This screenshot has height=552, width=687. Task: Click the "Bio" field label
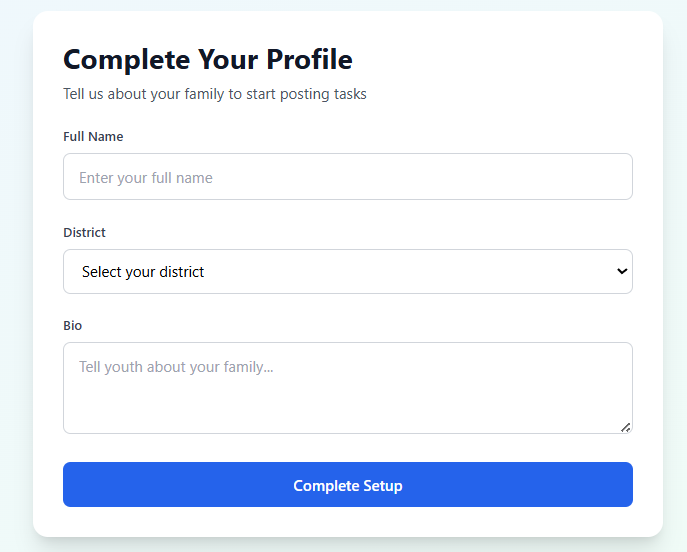73,326
